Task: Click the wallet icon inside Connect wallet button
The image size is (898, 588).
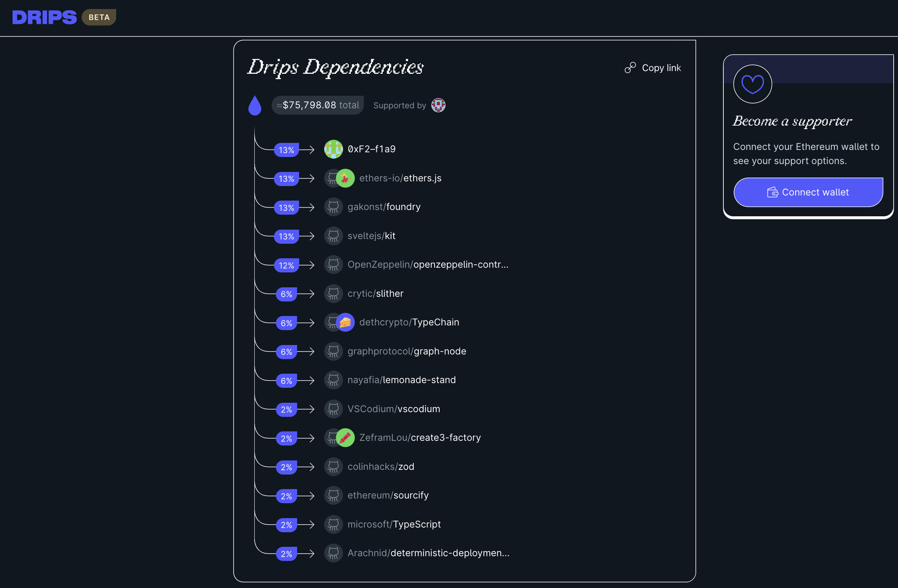Action: 772,192
